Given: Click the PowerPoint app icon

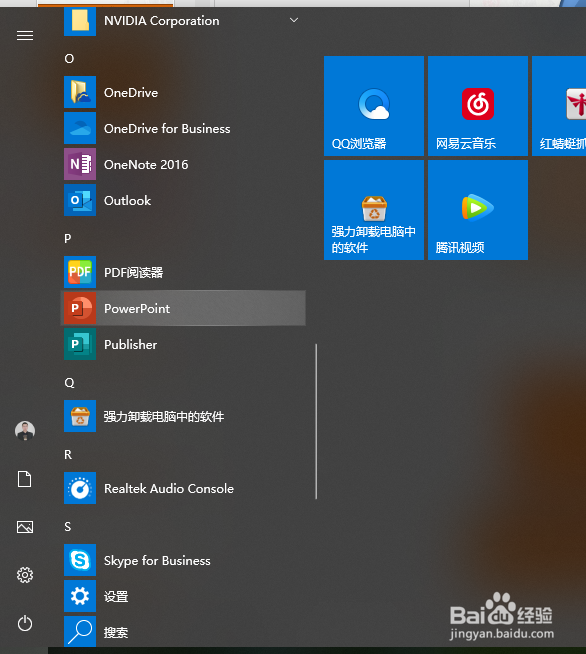Looking at the screenshot, I should click(80, 308).
